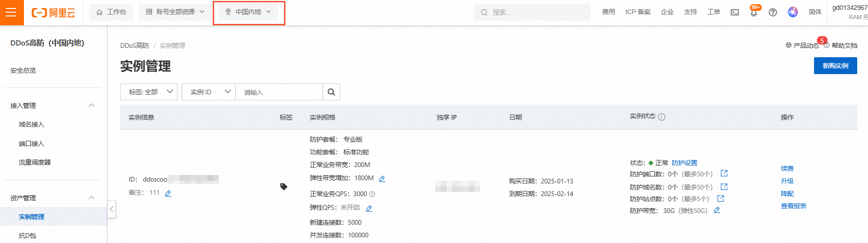Open 域名接入 in sidebar

tap(31, 124)
